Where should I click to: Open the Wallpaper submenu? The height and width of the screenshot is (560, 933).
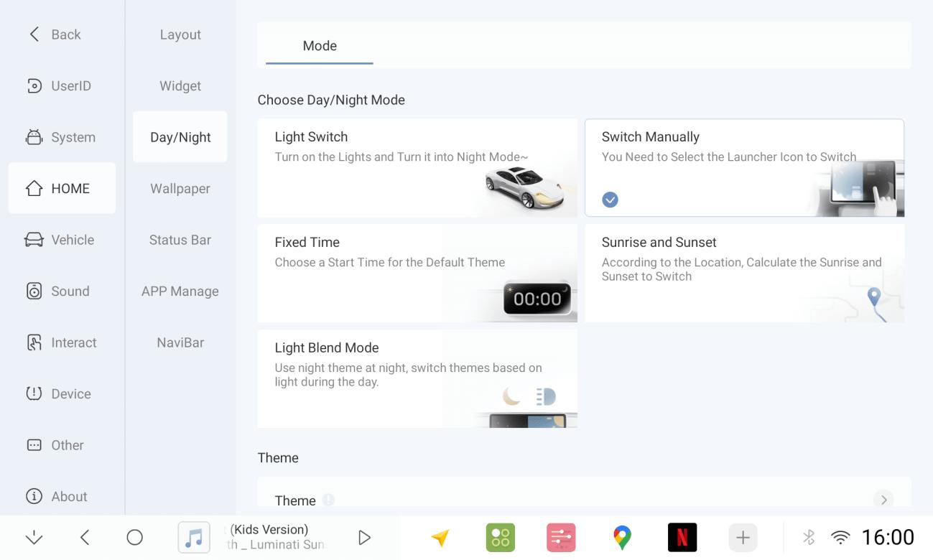pyautogui.click(x=180, y=189)
